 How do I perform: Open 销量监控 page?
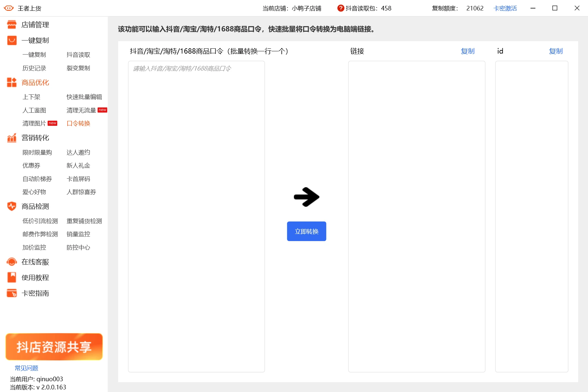pos(78,234)
